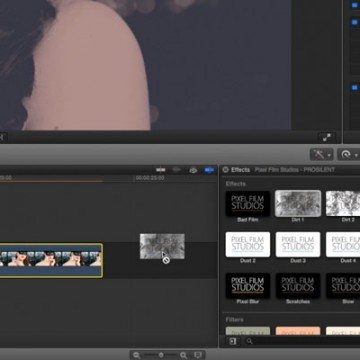360x360 pixels.
Task: Click the Effects browser title text
Action: point(240,170)
